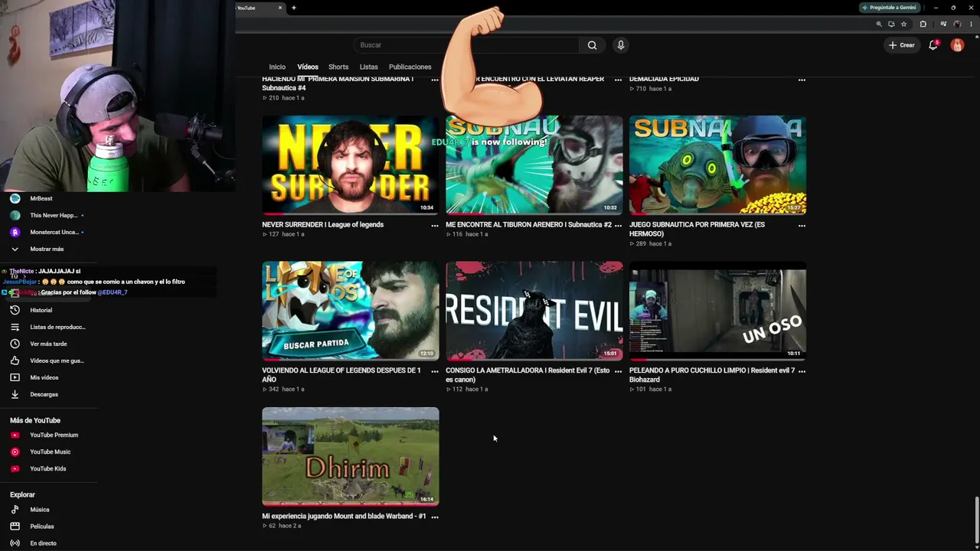This screenshot has width=980, height=551.
Task: Open En directo in Explorar section
Action: click(x=34, y=543)
